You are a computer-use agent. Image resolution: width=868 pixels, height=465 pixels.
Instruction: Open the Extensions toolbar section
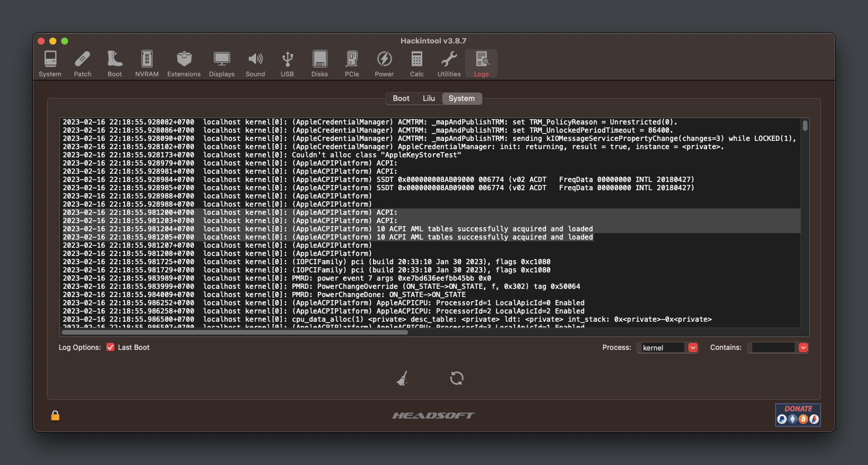(184, 64)
